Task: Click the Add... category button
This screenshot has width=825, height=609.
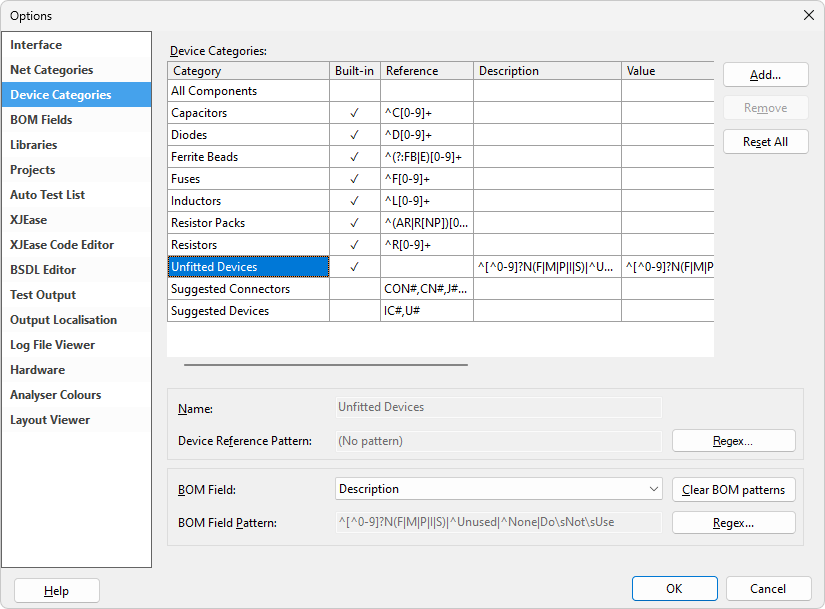Action: click(x=765, y=75)
